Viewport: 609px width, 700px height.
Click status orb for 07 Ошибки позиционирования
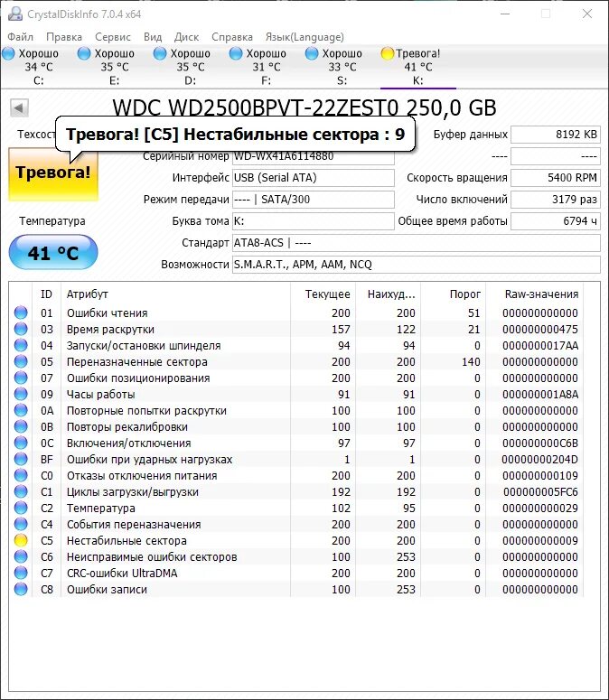pyautogui.click(x=21, y=378)
